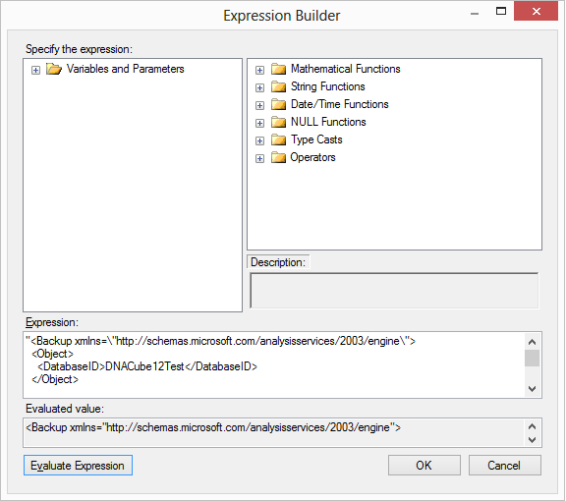566x501 pixels.
Task: Click the String Functions folder icon
Action: click(x=278, y=87)
